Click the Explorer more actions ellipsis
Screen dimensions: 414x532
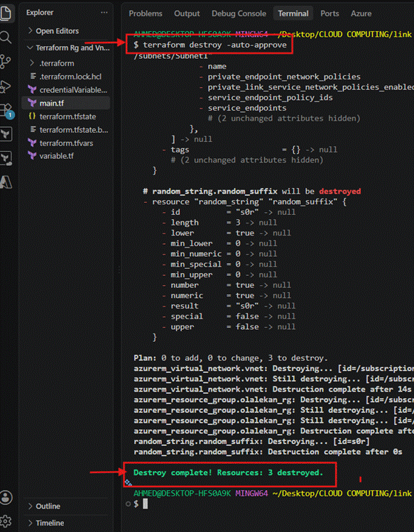[104, 13]
